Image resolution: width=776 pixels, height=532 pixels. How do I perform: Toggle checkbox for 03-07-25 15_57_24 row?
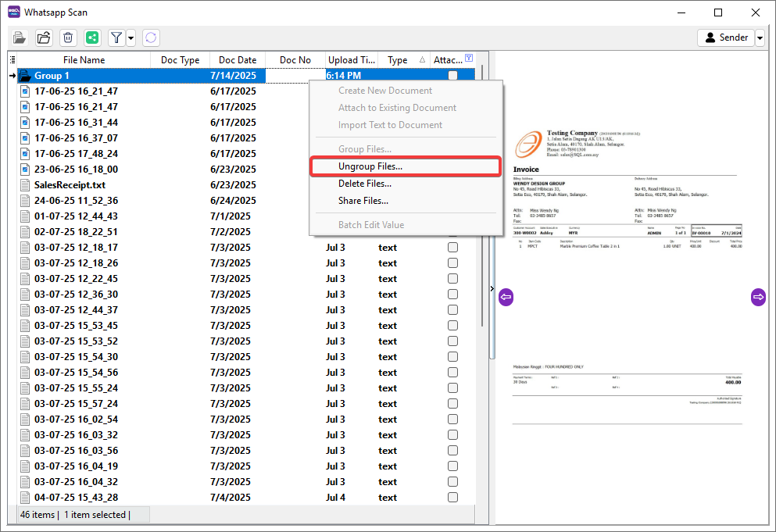click(452, 404)
